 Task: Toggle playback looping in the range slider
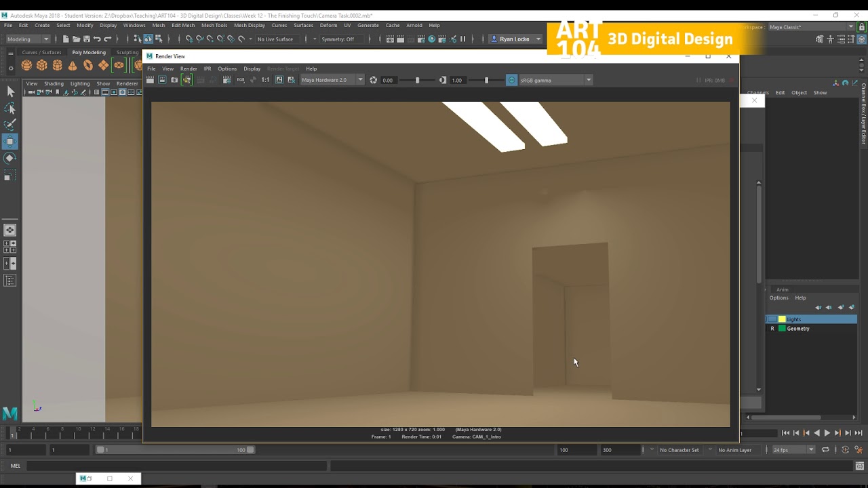click(x=825, y=450)
